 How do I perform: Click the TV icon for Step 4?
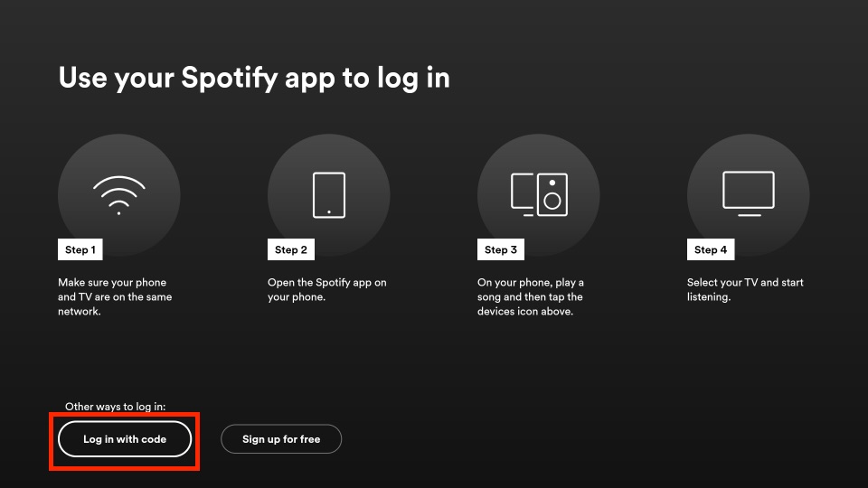749,193
